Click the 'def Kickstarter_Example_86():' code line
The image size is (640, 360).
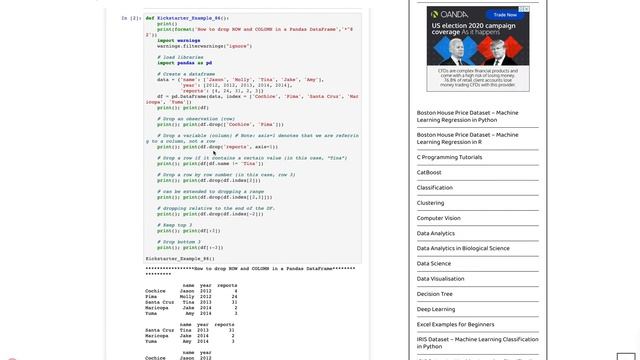point(187,18)
